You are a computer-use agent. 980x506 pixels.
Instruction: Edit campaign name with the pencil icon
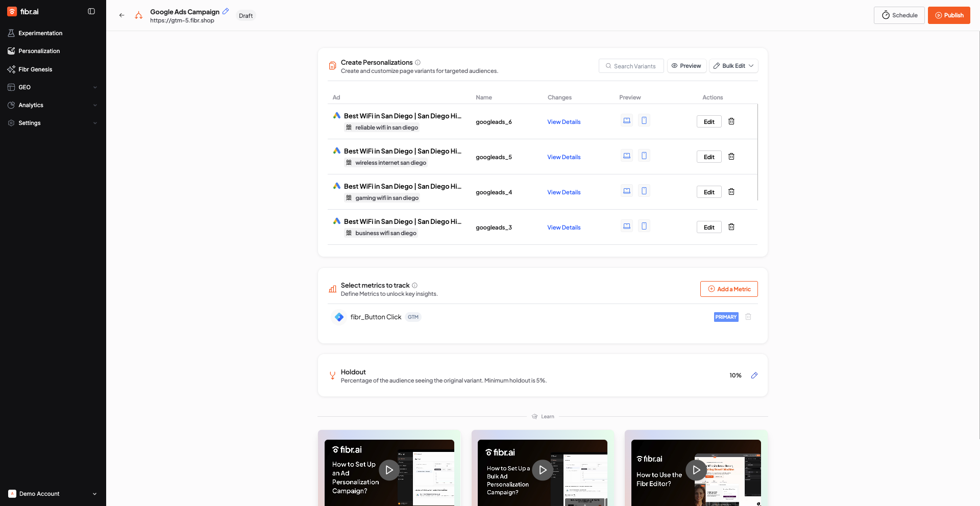226,11
